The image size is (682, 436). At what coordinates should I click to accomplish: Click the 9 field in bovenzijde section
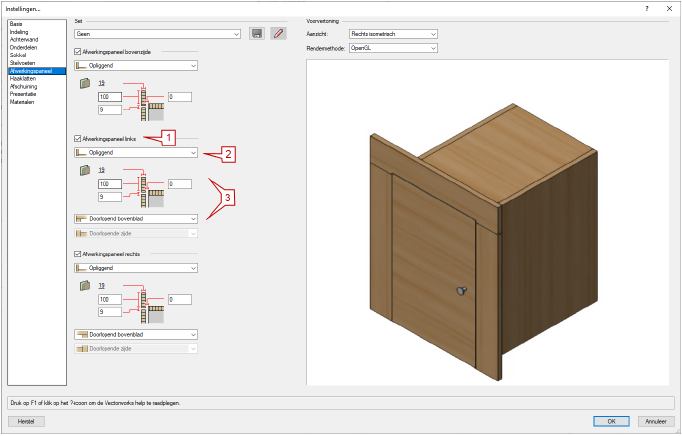pyautogui.click(x=110, y=110)
